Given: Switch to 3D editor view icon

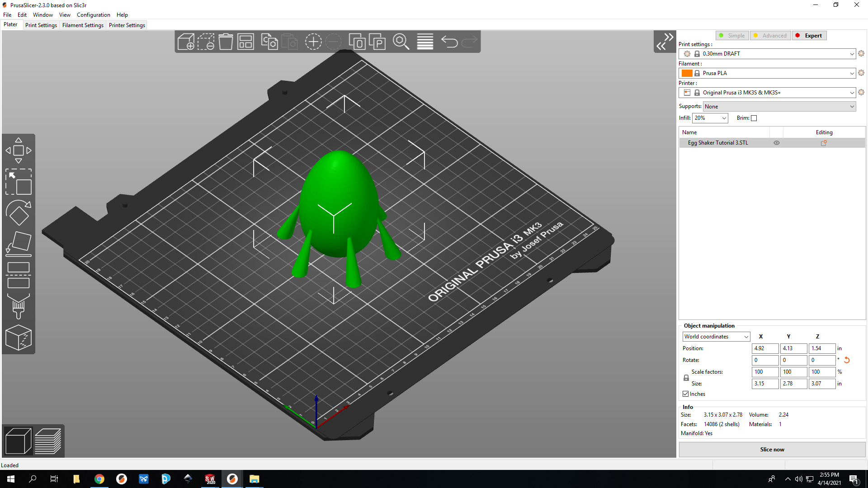Looking at the screenshot, I should tap(18, 441).
